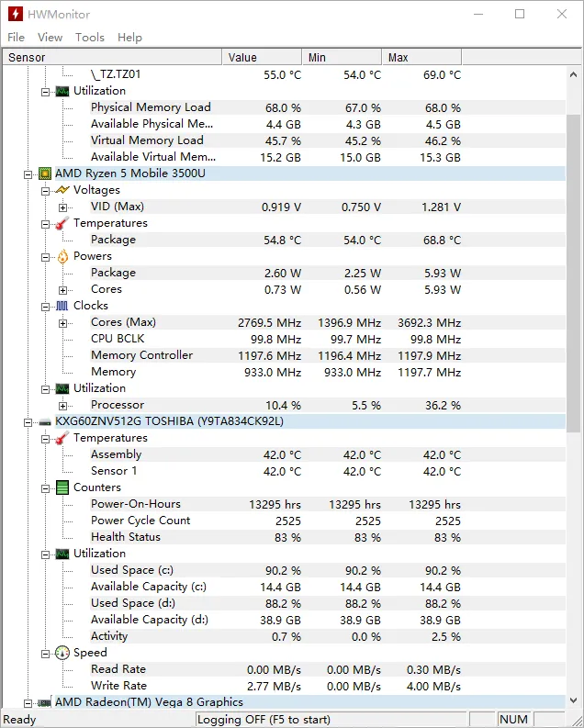Open the View menu
This screenshot has width=584, height=728.
tap(51, 37)
